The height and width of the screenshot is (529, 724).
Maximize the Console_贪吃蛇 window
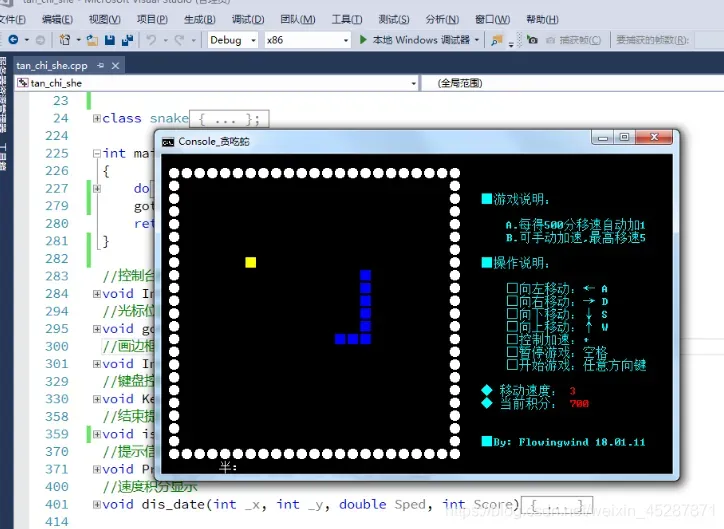pyautogui.click(x=623, y=138)
